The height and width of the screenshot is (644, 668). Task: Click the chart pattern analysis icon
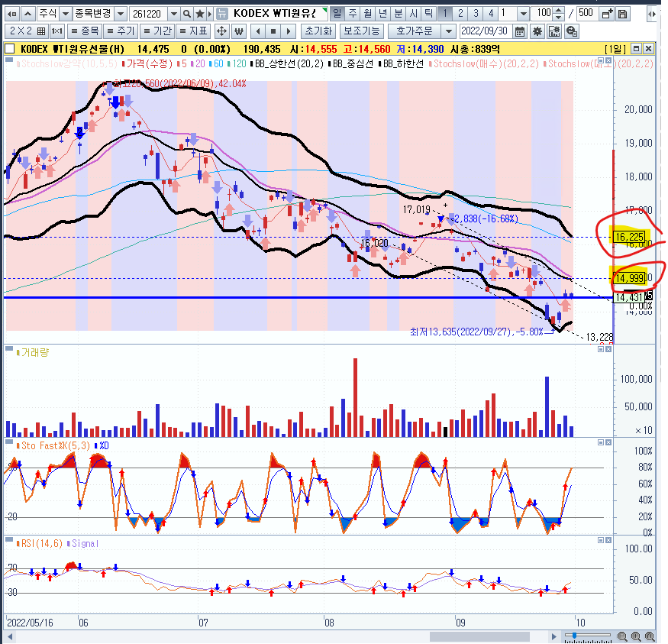click(x=553, y=31)
